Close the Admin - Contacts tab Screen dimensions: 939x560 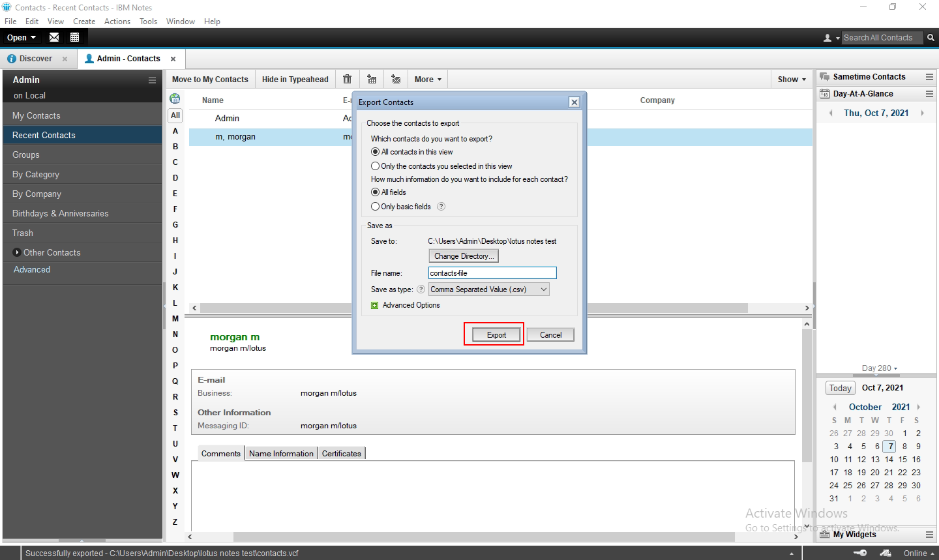point(173,59)
